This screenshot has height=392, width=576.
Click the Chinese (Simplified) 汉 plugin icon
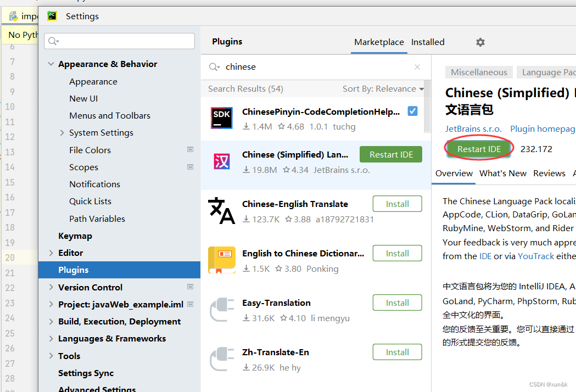(221, 161)
